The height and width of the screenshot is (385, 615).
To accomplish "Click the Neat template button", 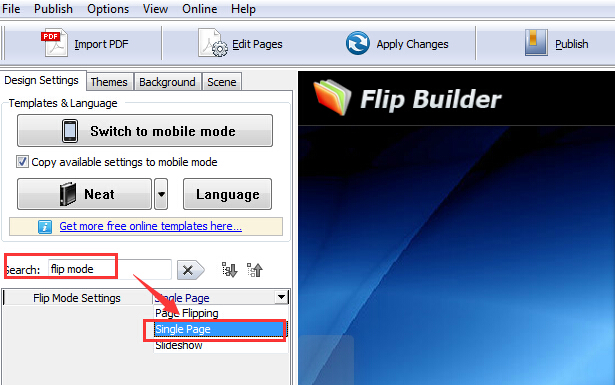I will point(84,194).
